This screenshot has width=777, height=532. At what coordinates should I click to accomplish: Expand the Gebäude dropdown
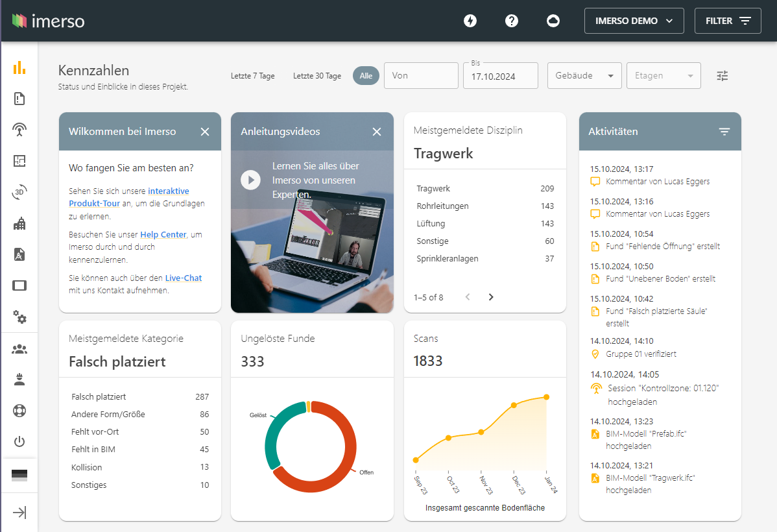[x=584, y=75]
